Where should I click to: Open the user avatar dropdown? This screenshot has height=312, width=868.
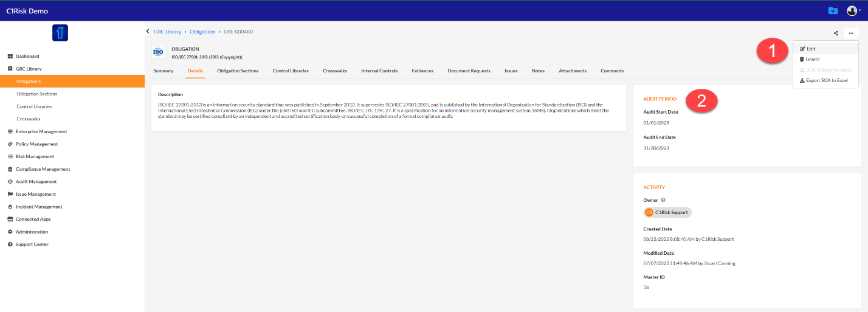click(853, 11)
